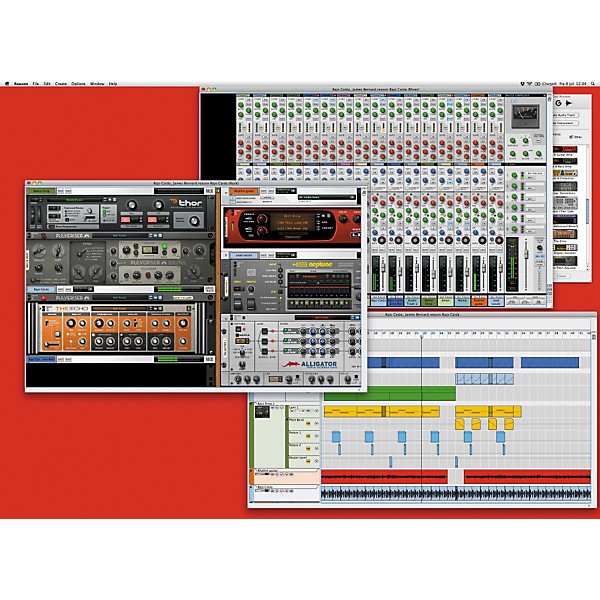Click The Echo feedback knob
Viewport: 600px width, 600px height.
(99, 324)
